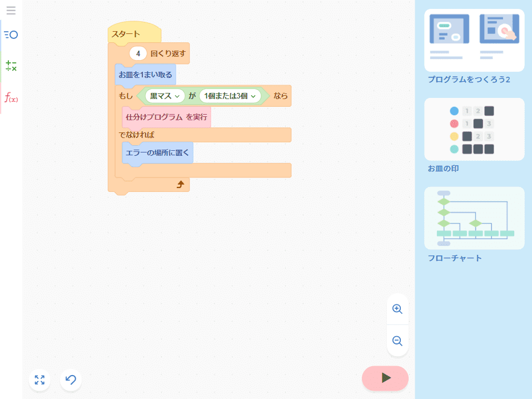Select the 仕分けプログラム を実行 block
Screen dimensions: 532x399
[x=166, y=117]
